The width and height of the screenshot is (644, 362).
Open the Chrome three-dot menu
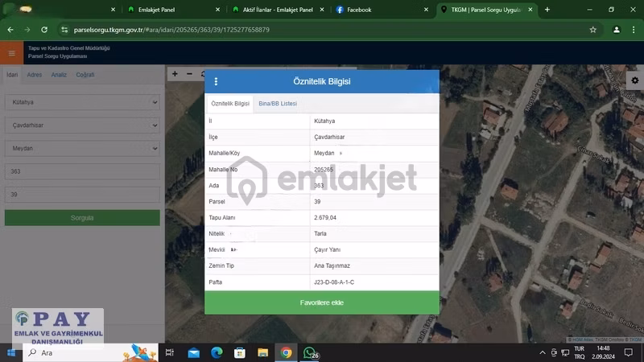click(x=634, y=30)
